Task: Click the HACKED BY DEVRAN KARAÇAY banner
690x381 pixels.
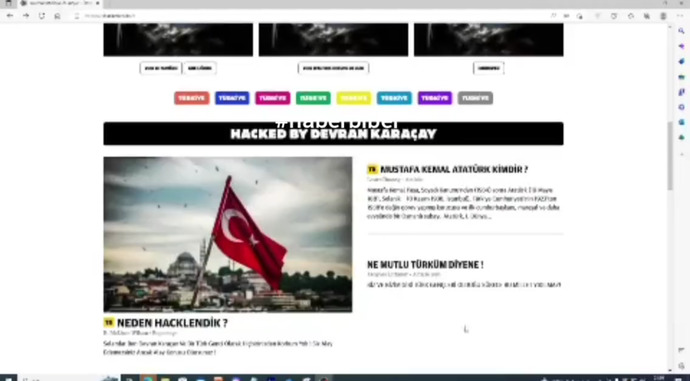Action: tap(333, 134)
